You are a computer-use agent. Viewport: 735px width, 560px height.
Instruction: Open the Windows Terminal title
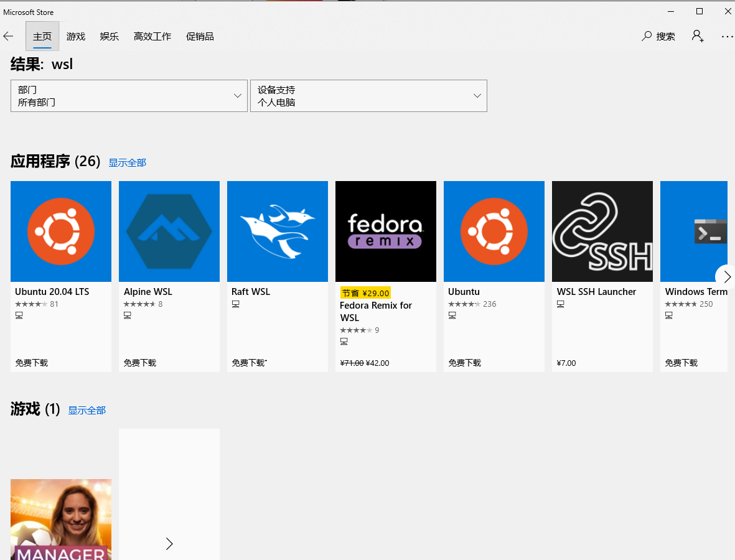pyautogui.click(x=696, y=291)
